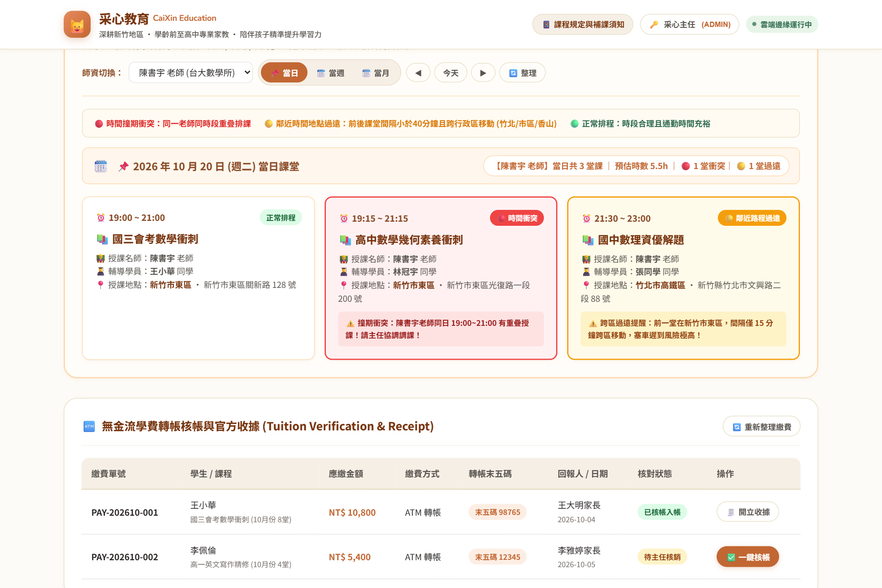Go to previous day with ◀ arrow
This screenshot has height=588, width=882.
click(418, 73)
